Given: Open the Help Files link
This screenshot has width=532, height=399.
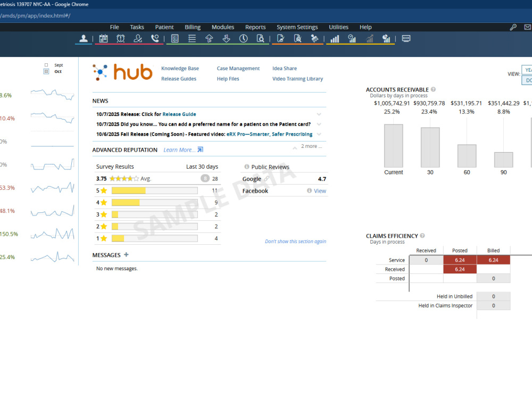Looking at the screenshot, I should [228, 79].
